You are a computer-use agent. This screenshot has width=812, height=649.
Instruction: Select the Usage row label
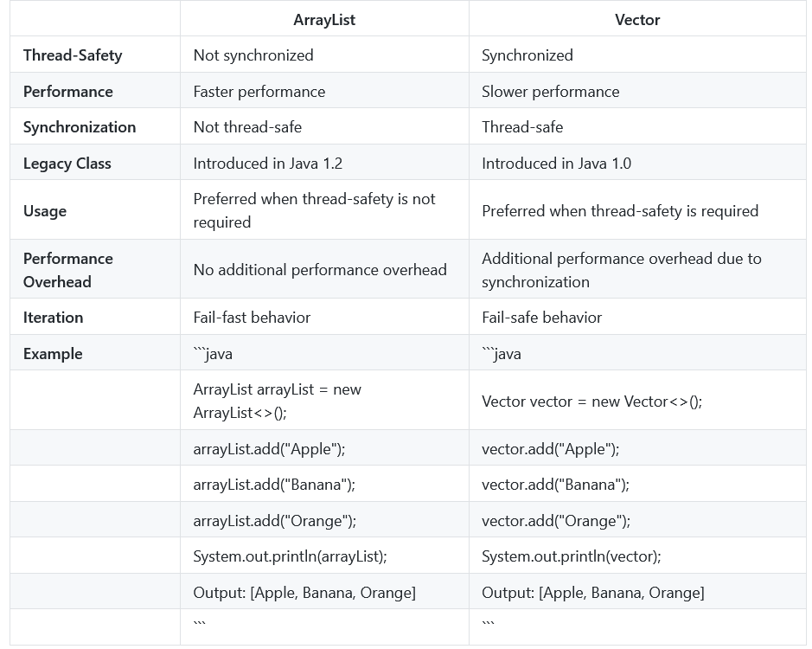tap(45, 211)
